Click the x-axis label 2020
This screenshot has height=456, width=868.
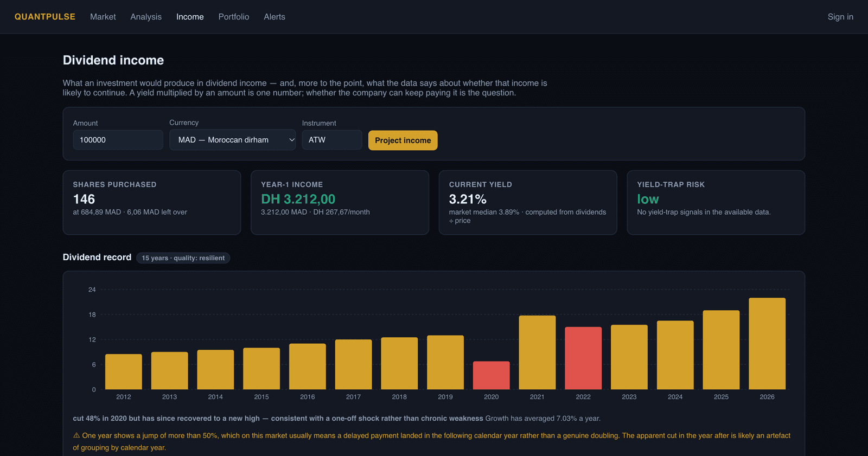(492, 397)
